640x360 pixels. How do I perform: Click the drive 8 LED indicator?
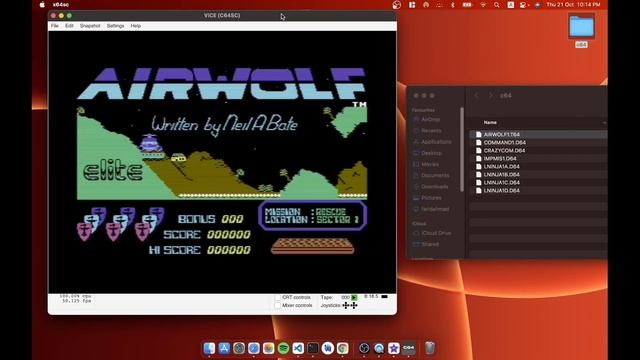(384, 297)
